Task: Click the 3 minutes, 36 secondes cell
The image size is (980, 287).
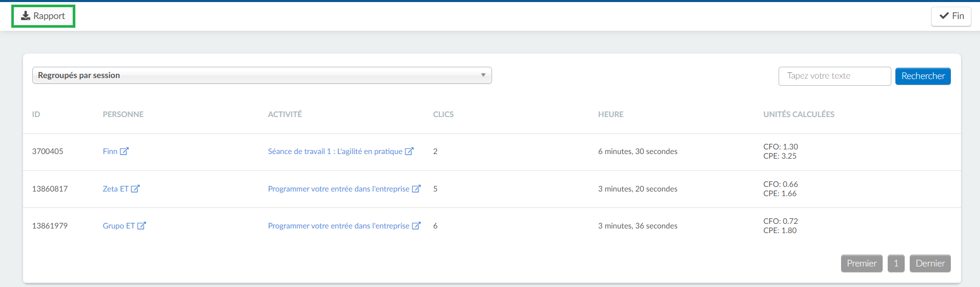Action: click(x=638, y=225)
